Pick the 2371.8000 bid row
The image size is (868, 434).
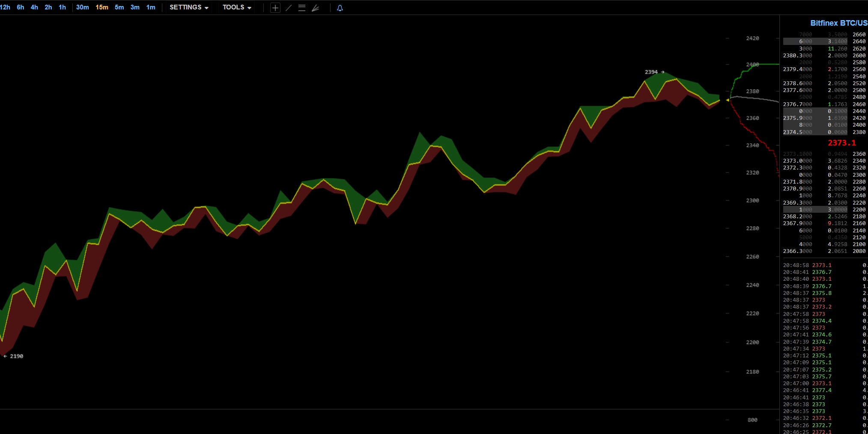point(824,182)
